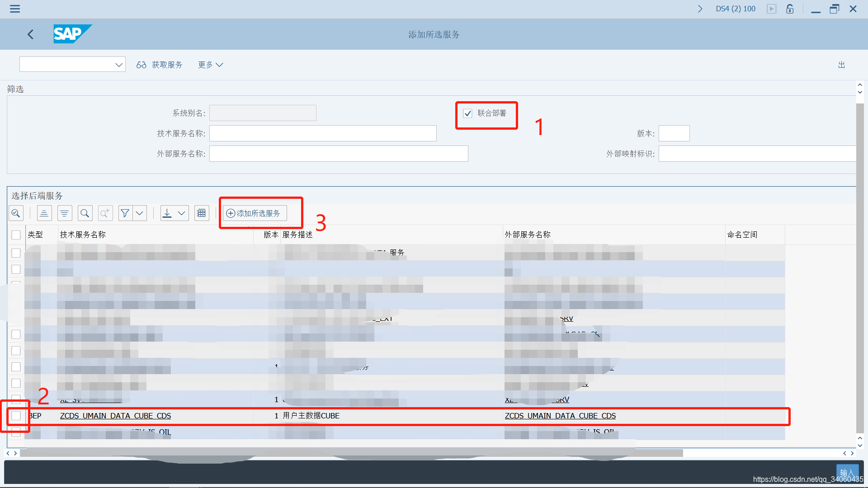Click the find (search) icon in the table toolbar
This screenshot has height=488, width=868.
(85, 213)
